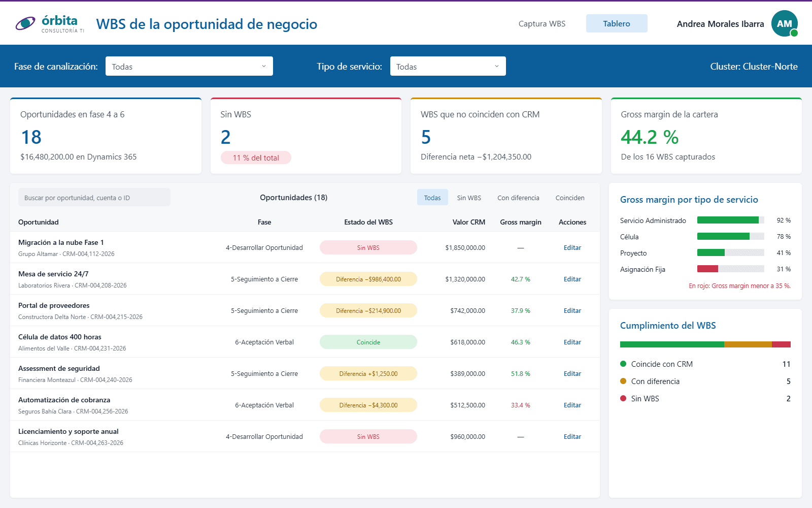Show Coinciden opportunities
Image resolution: width=812 pixels, height=508 pixels.
pos(570,198)
